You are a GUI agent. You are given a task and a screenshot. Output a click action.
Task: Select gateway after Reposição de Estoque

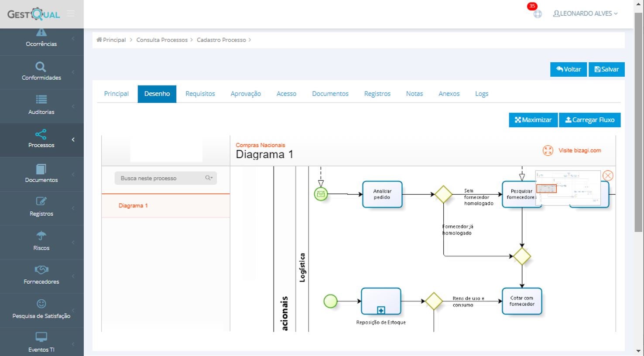(434, 301)
